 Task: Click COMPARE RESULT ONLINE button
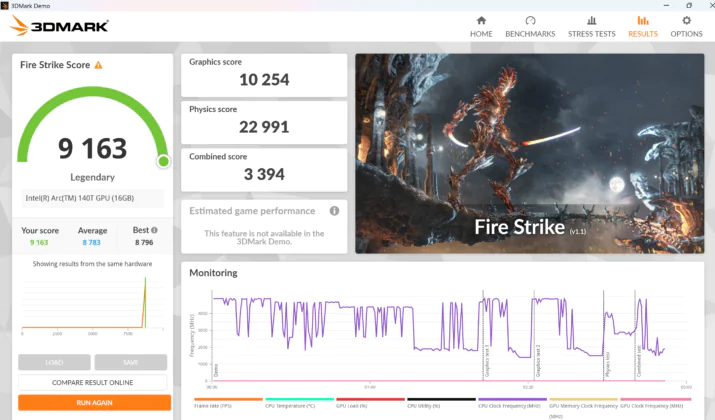pos(93,383)
